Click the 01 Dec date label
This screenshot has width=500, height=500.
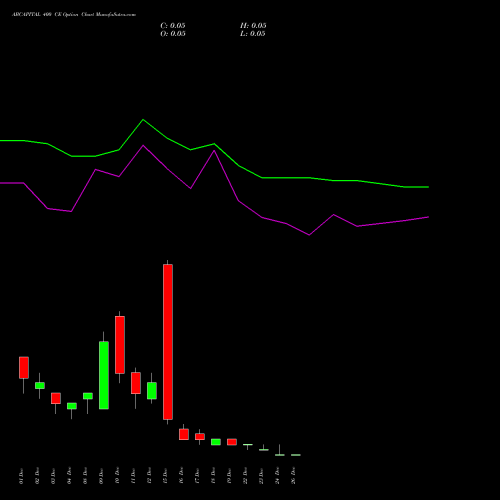coord(21,476)
